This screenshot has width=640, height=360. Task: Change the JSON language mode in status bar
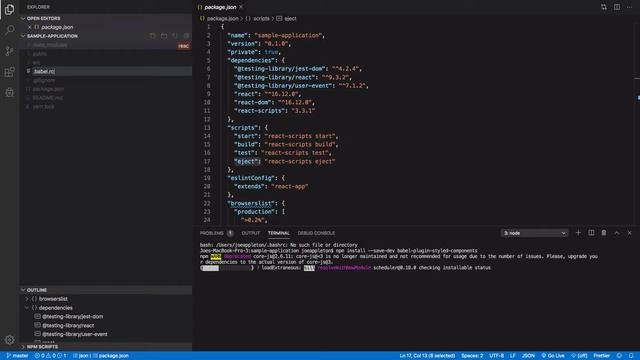click(528, 356)
